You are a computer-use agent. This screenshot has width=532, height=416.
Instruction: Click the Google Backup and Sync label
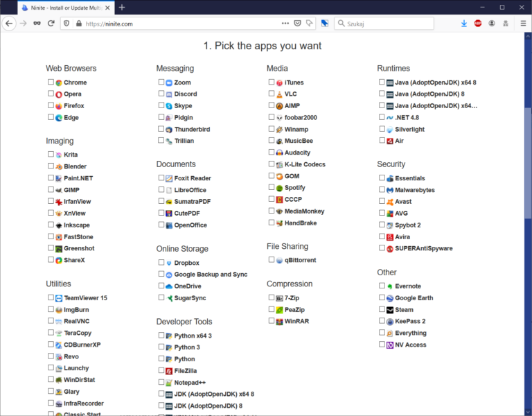tap(211, 275)
